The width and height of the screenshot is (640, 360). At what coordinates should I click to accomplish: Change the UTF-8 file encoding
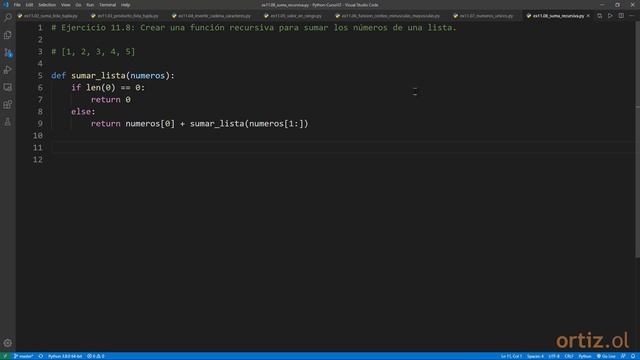point(554,356)
